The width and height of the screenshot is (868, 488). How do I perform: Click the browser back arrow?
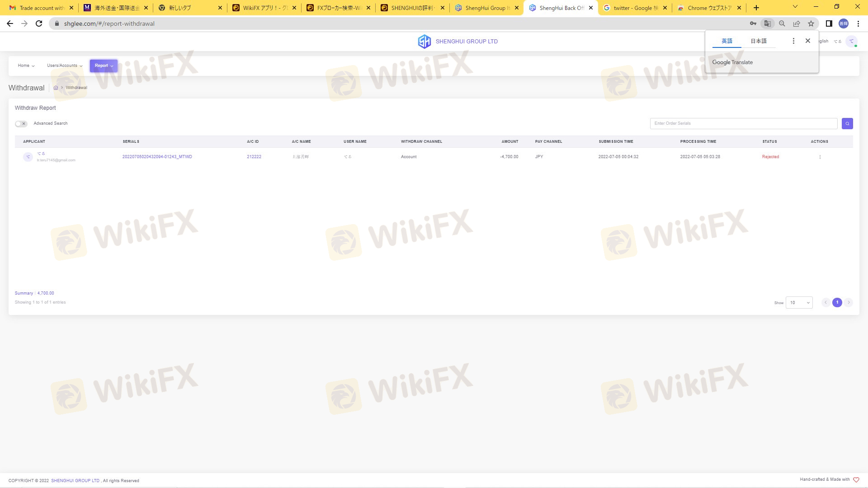[10, 23]
